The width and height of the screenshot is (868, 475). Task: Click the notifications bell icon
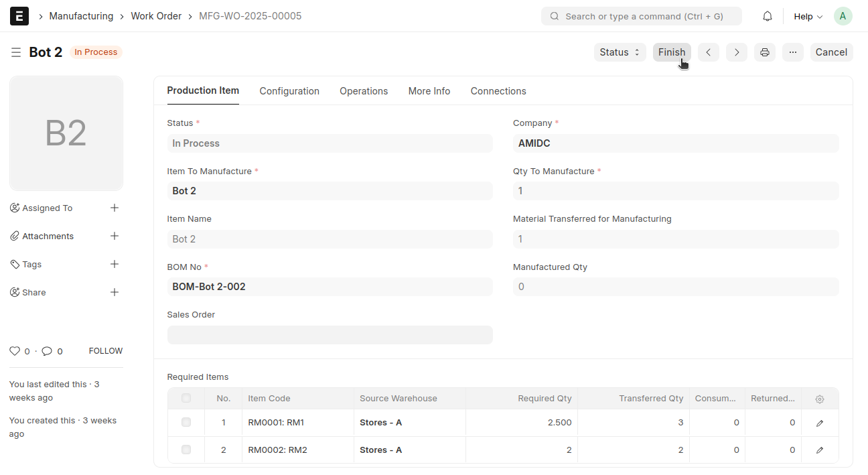(x=768, y=16)
